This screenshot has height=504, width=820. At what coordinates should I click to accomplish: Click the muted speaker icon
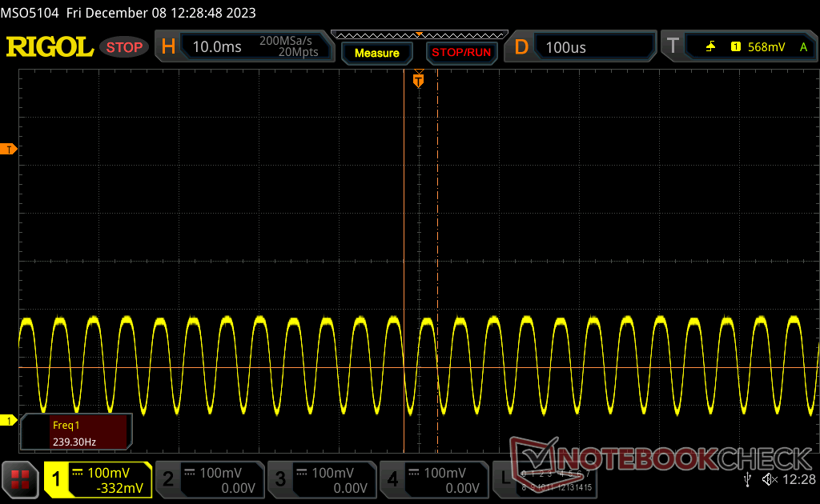click(770, 479)
